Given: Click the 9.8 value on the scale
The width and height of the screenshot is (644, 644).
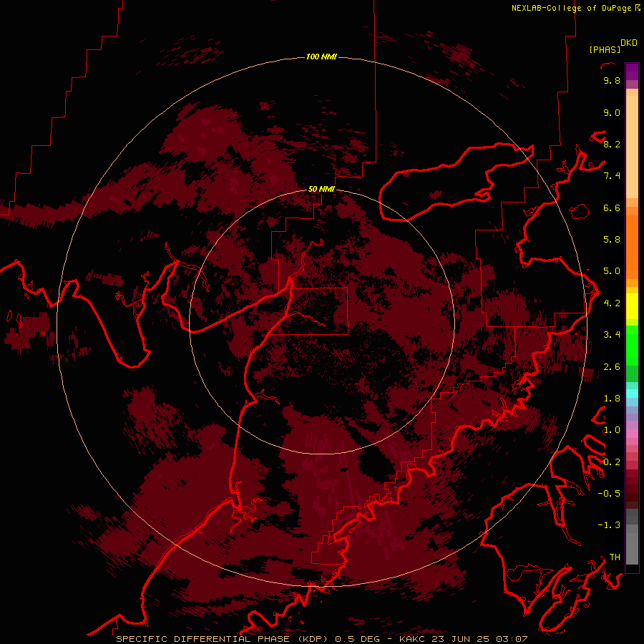Looking at the screenshot, I should pos(612,81).
